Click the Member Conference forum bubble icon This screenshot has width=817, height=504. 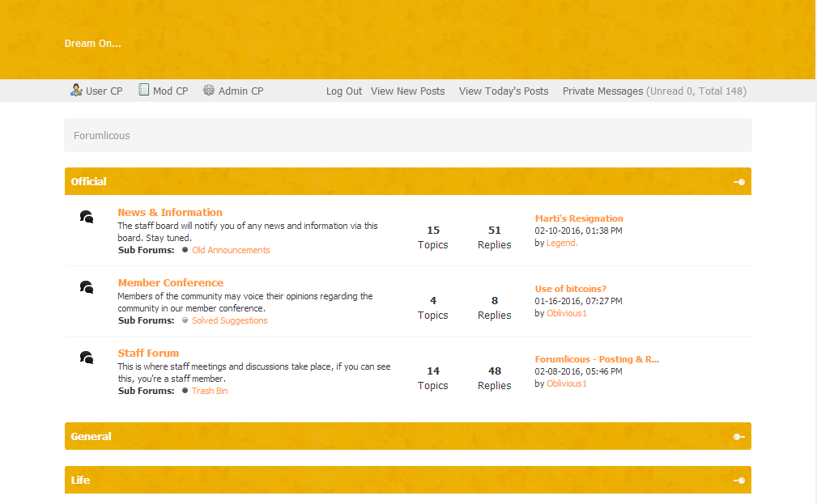pyautogui.click(x=87, y=287)
